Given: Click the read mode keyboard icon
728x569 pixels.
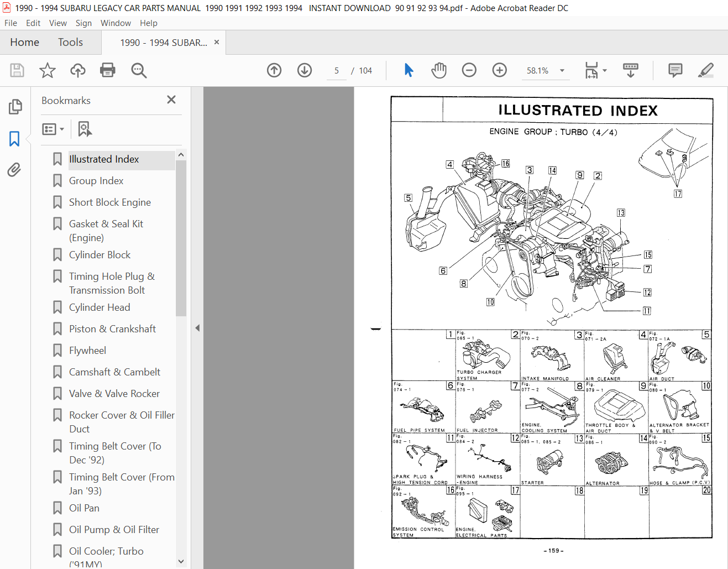Looking at the screenshot, I should 631,70.
